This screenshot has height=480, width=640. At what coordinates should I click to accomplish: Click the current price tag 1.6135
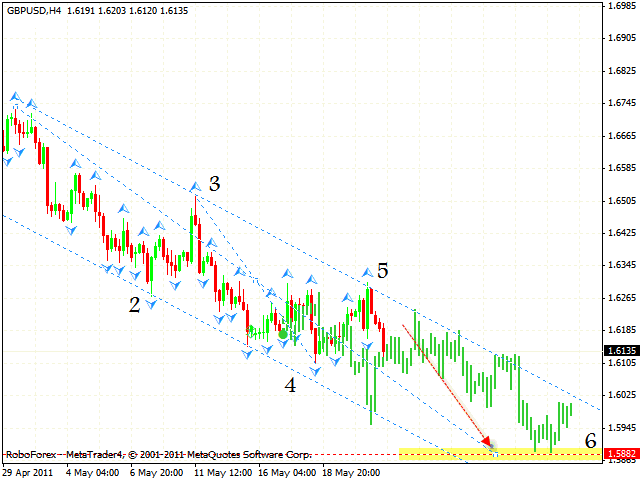pos(621,351)
